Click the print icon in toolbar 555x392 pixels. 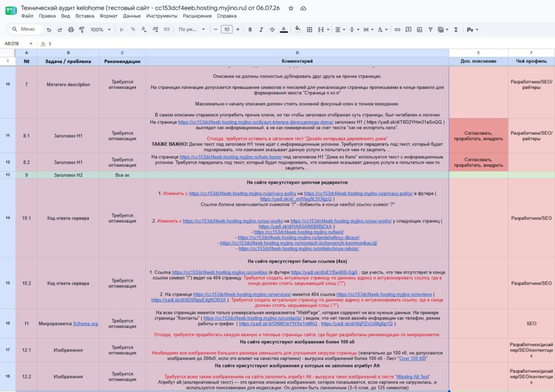pyautogui.click(x=71, y=30)
